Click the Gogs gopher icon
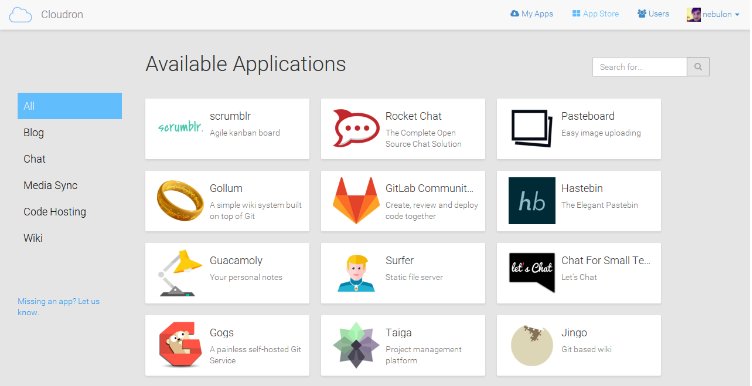Image resolution: width=752 pixels, height=386 pixels. point(180,345)
